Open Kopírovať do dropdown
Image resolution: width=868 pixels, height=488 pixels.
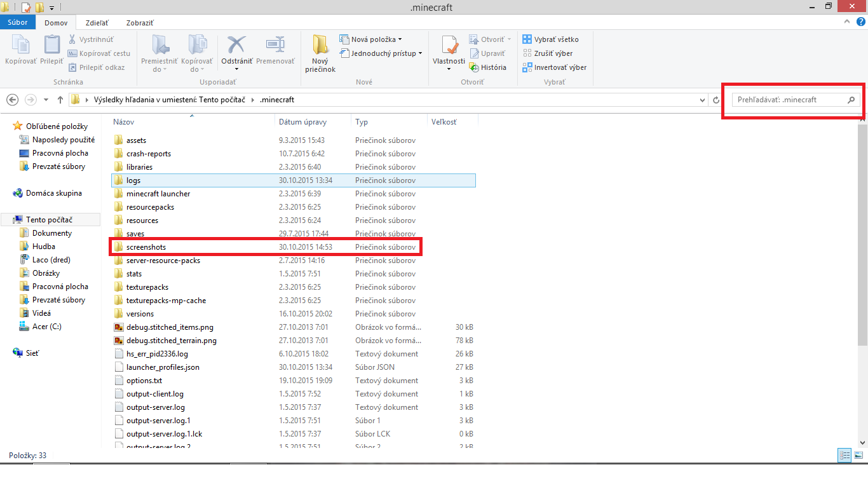197,53
